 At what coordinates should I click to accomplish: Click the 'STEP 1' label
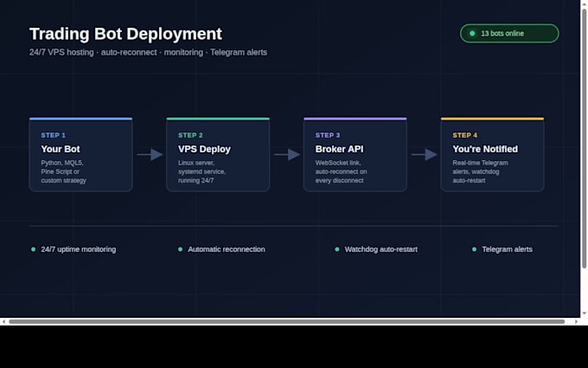(x=54, y=135)
